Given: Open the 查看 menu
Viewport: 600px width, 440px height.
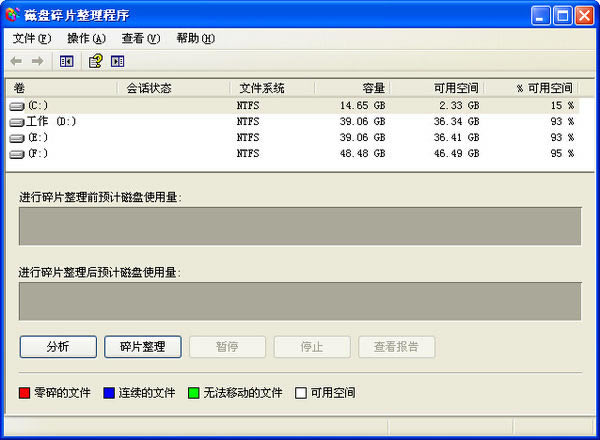Looking at the screenshot, I should [x=140, y=39].
